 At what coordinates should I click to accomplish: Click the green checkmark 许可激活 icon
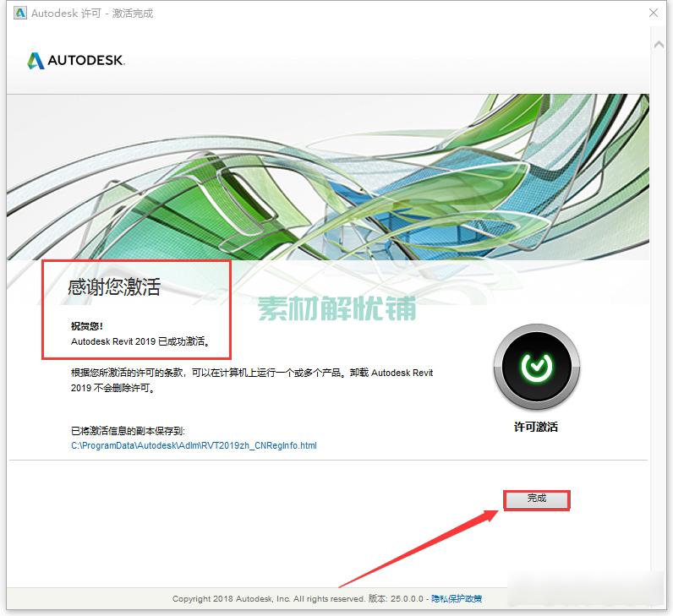[x=537, y=367]
